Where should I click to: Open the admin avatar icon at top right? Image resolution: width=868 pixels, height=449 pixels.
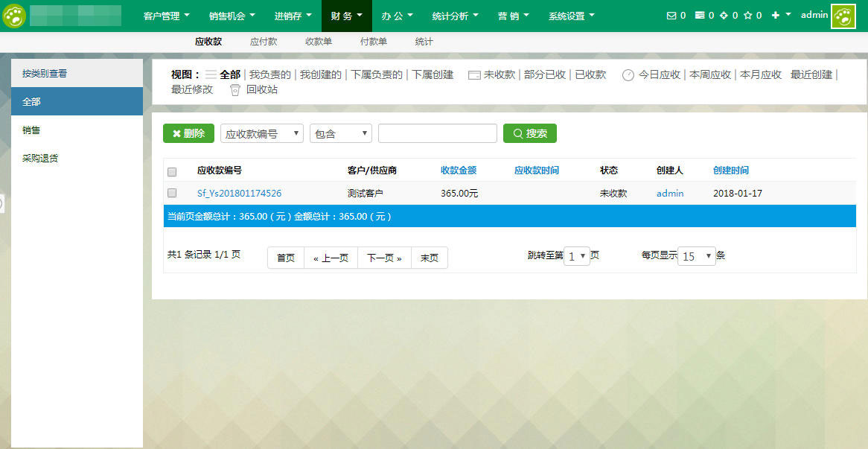(x=842, y=15)
